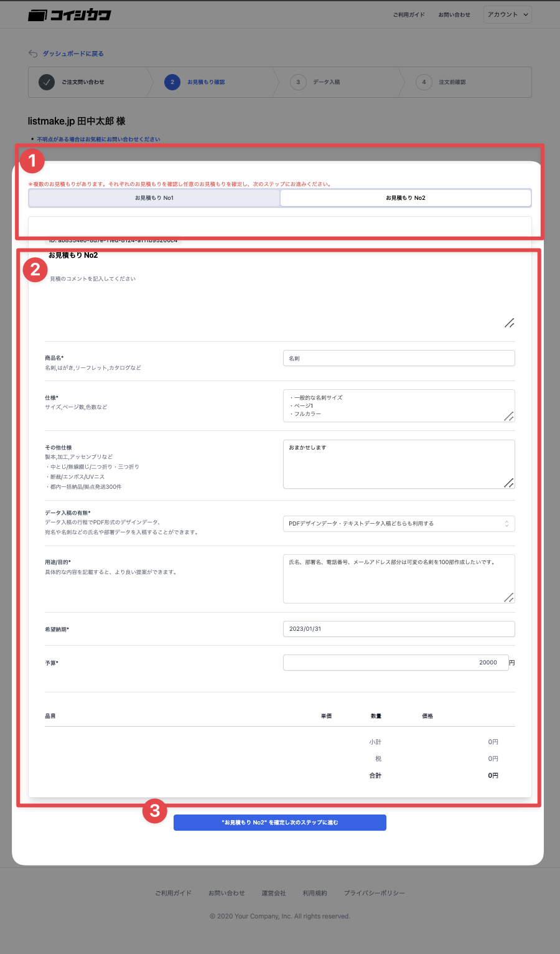560x954 pixels.
Task: Click the 希望納期 date field
Action: coord(399,629)
